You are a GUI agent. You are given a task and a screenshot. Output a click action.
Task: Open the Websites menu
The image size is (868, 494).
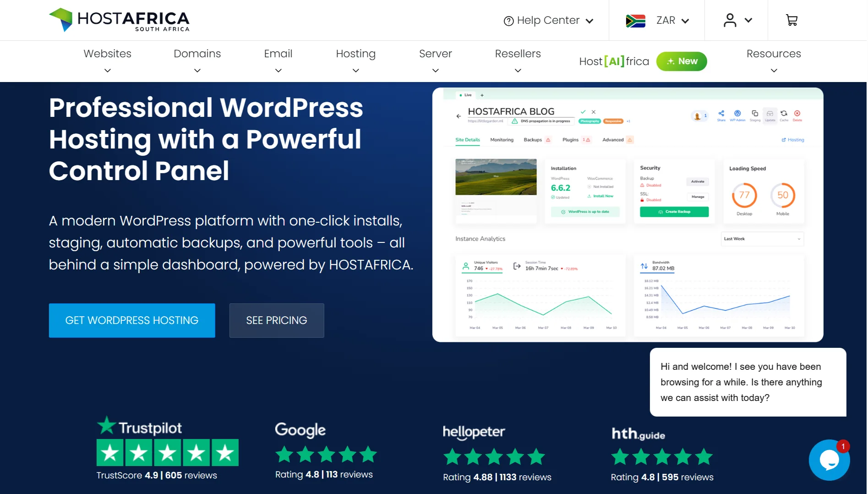(108, 54)
